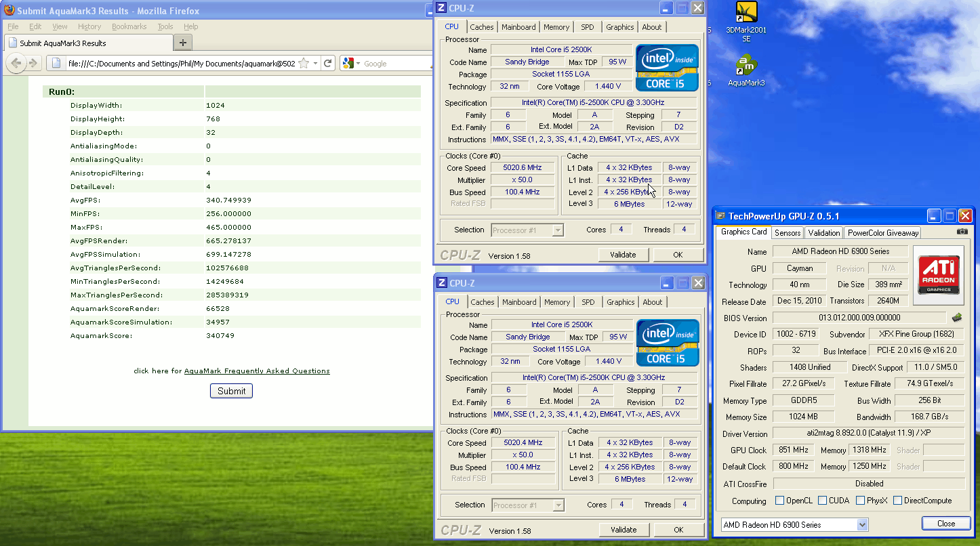
Task: Click the Firefox address bar field
Action: tap(180, 63)
